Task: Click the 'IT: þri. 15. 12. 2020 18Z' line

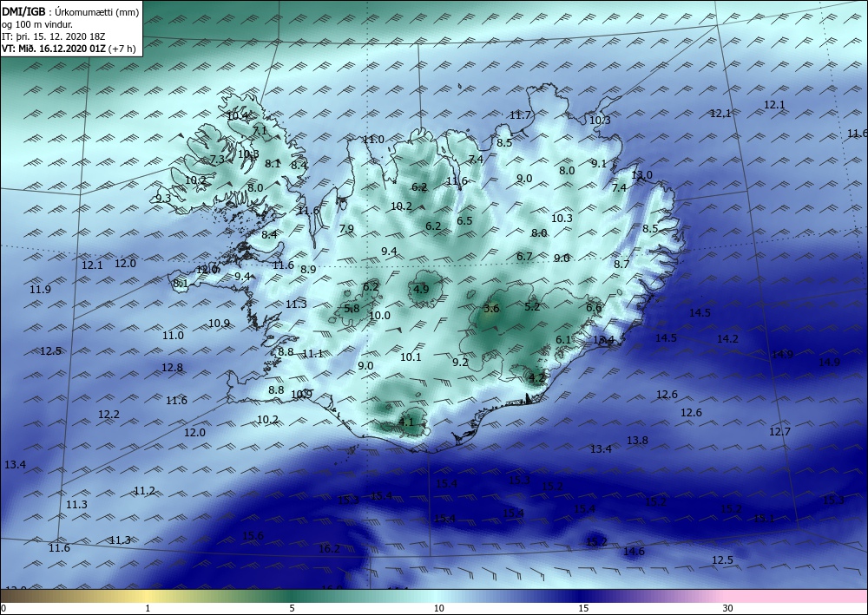Action: [x=54, y=36]
